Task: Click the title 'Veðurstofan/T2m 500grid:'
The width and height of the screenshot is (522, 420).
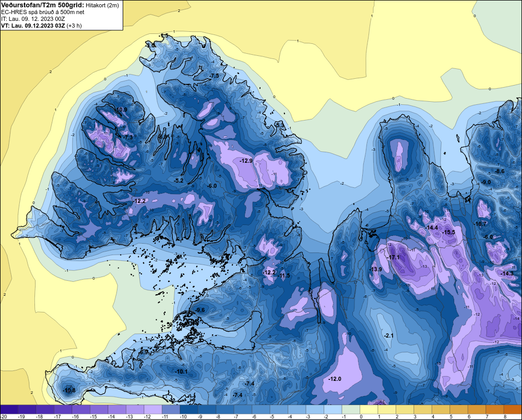Action: [42, 5]
